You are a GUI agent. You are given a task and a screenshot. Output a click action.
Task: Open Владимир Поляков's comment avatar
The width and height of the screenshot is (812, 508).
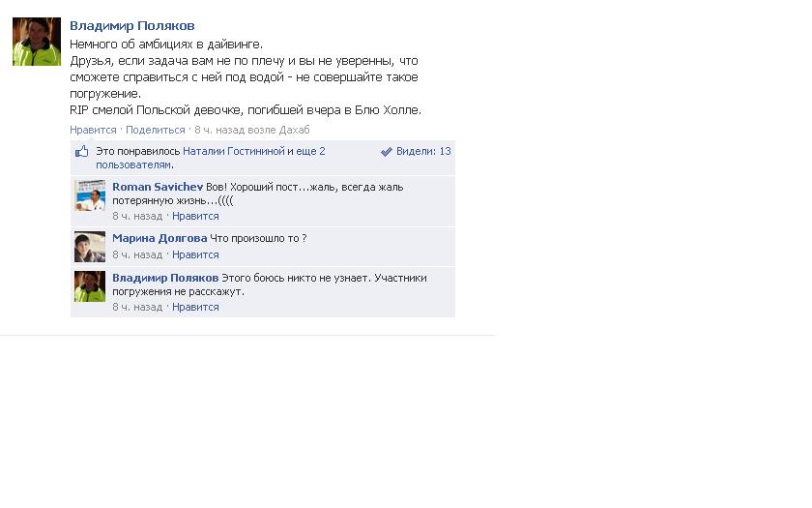point(90,286)
